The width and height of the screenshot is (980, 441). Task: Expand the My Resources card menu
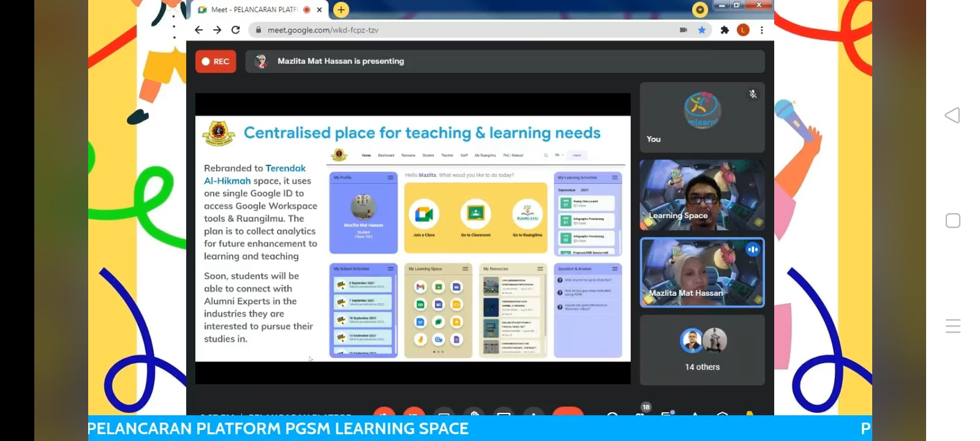(540, 269)
